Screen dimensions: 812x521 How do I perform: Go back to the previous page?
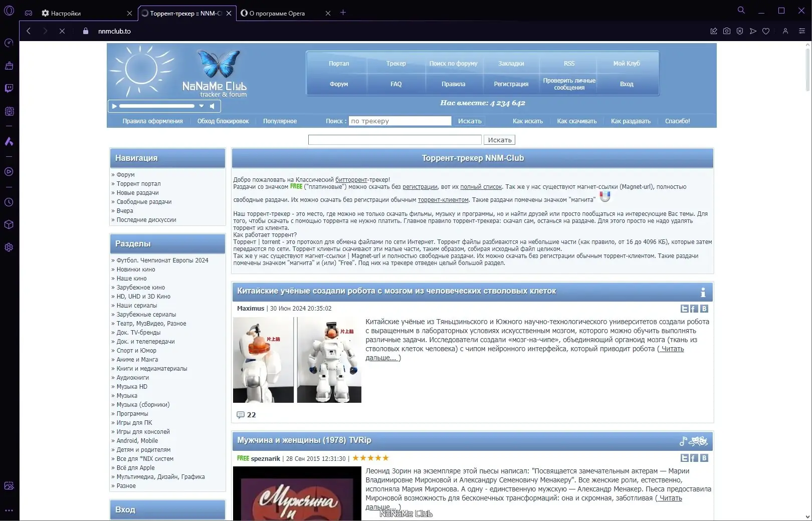click(29, 31)
